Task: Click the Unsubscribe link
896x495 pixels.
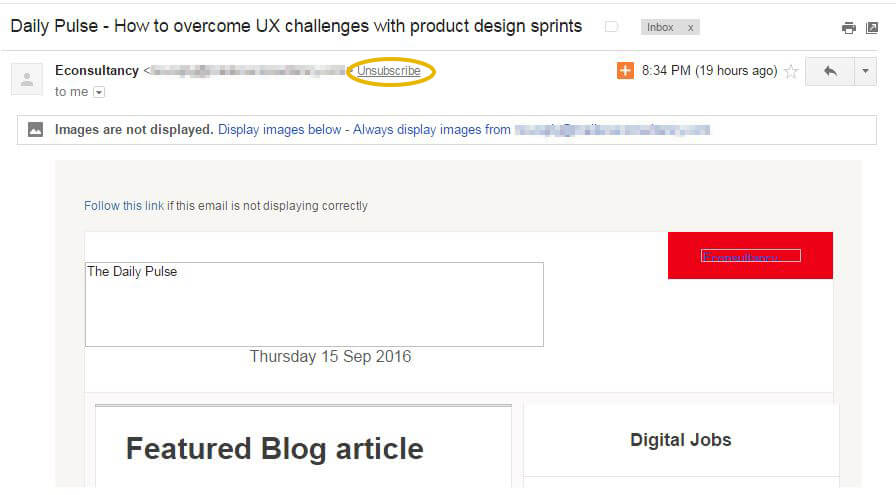Action: click(x=389, y=71)
